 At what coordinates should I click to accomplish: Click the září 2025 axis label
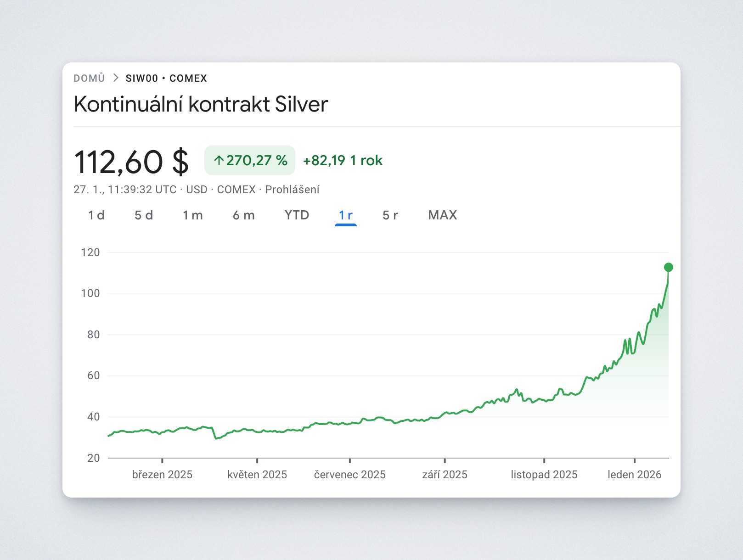[x=445, y=475]
